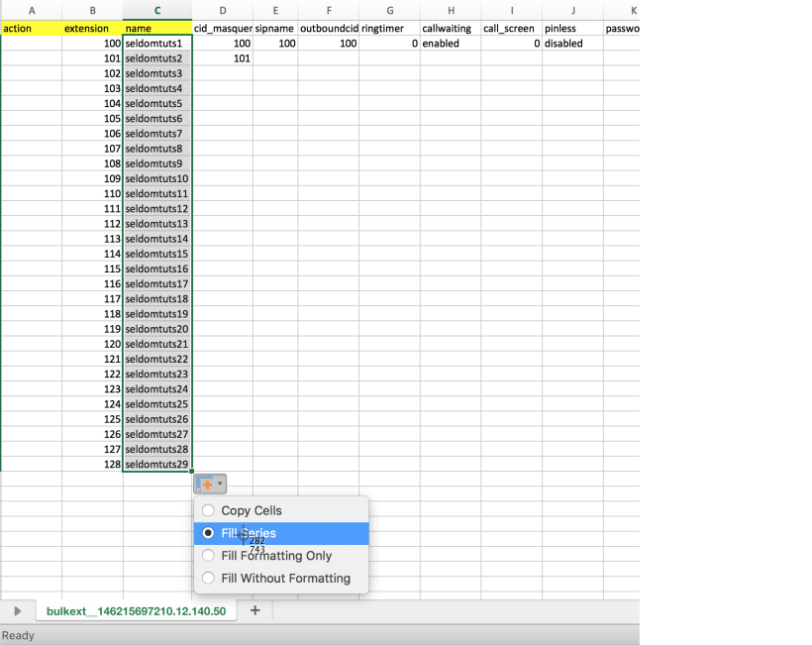Click the cell with value 101 in column D

(x=223, y=58)
